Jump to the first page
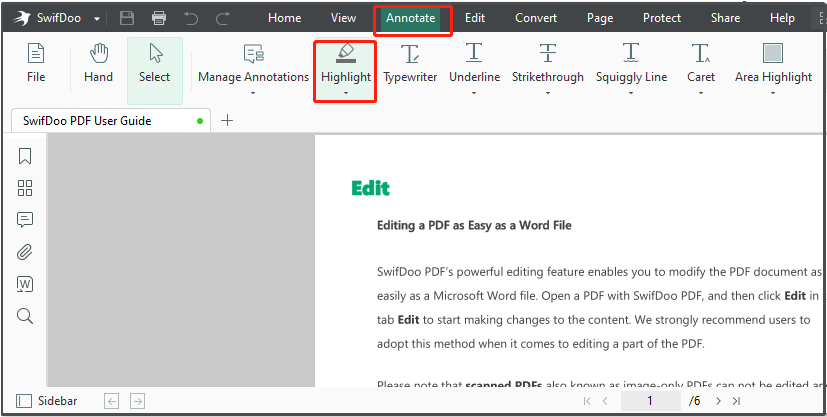 tap(587, 401)
